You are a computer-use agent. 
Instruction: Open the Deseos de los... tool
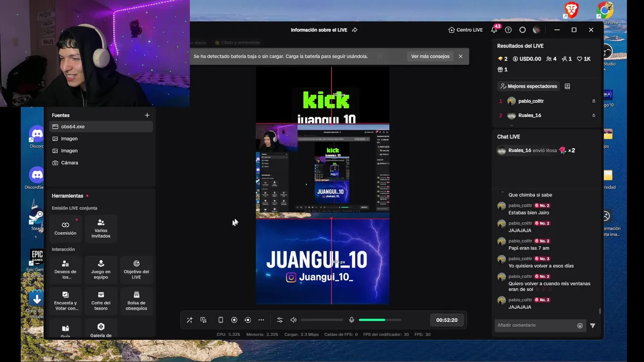(65, 269)
